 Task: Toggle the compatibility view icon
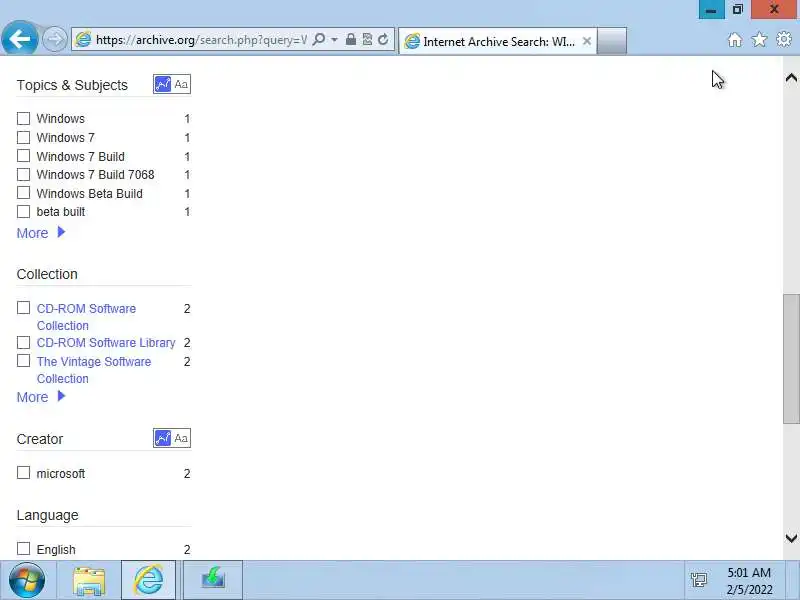pos(367,39)
